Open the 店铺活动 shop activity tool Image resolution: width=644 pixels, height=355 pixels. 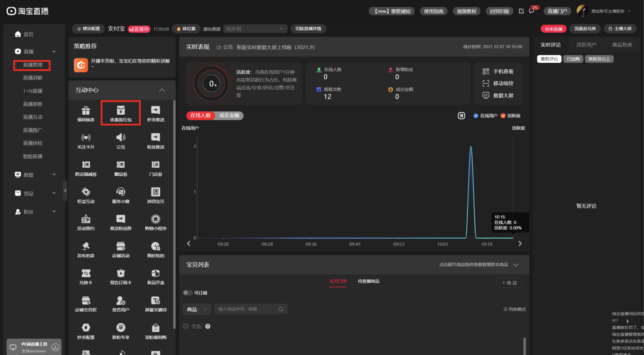121,250
